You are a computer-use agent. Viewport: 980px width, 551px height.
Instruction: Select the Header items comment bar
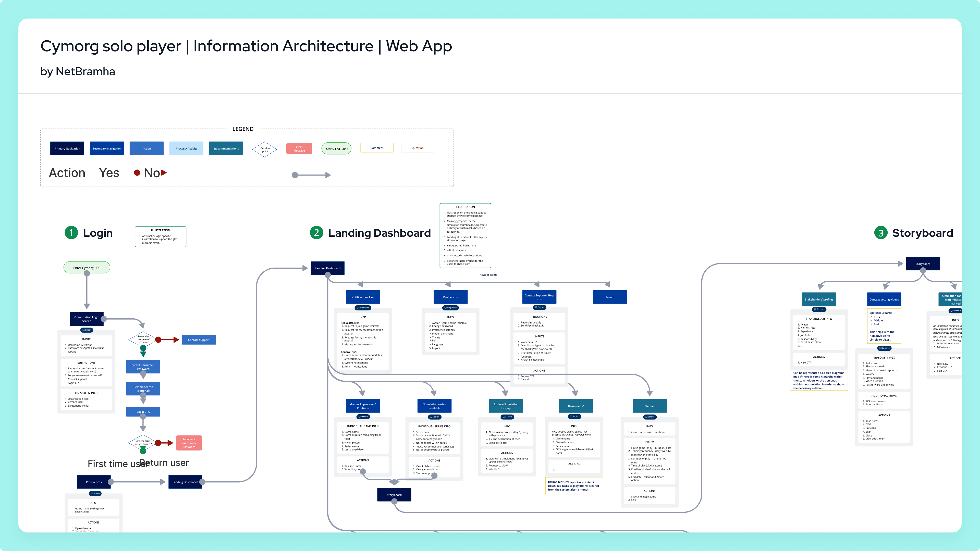[488, 274]
